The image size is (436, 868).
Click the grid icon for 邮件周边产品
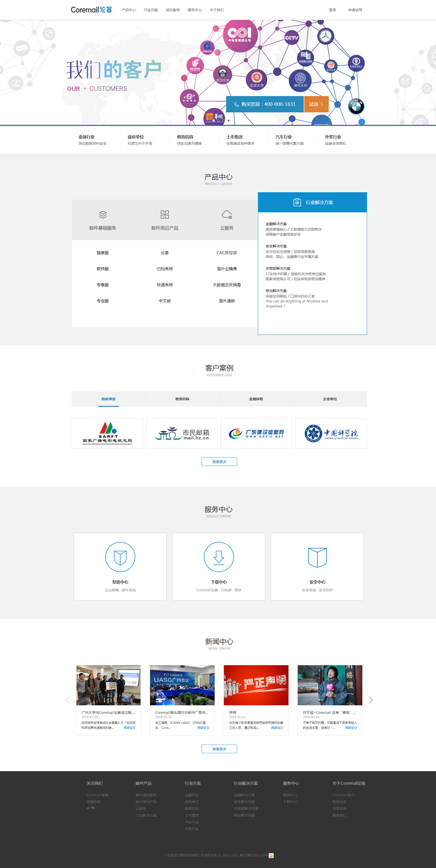pyautogui.click(x=165, y=214)
